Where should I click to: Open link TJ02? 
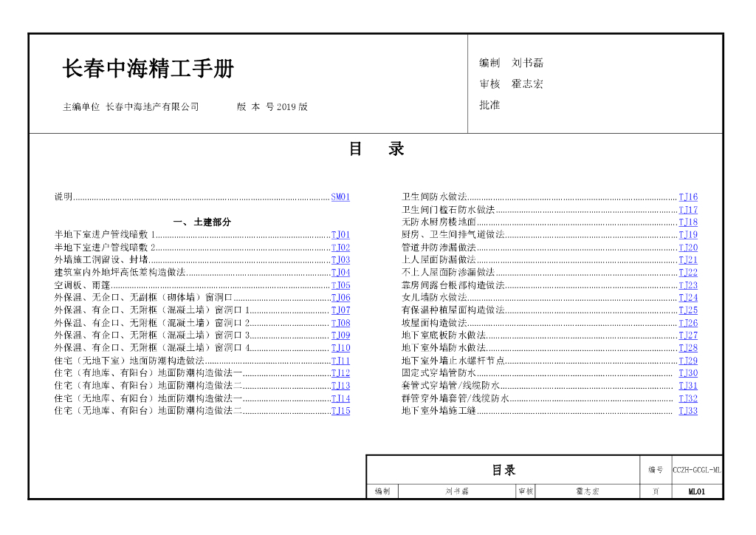[340, 247]
